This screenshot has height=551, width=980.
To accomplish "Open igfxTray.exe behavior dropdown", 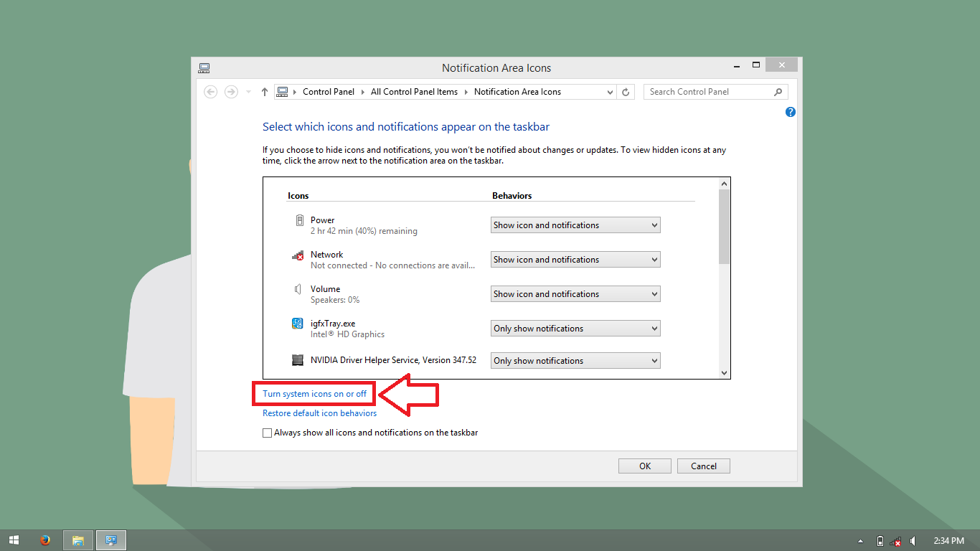I will (575, 329).
